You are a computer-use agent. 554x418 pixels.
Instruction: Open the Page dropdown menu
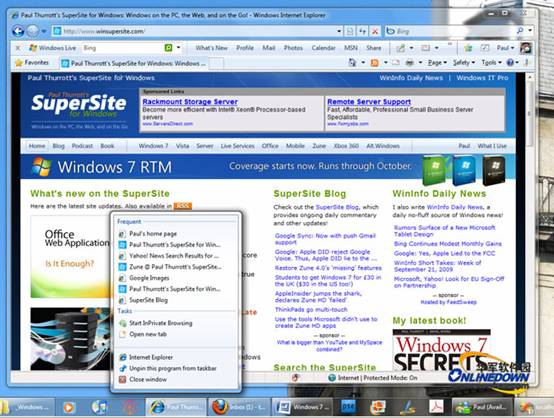(x=437, y=63)
